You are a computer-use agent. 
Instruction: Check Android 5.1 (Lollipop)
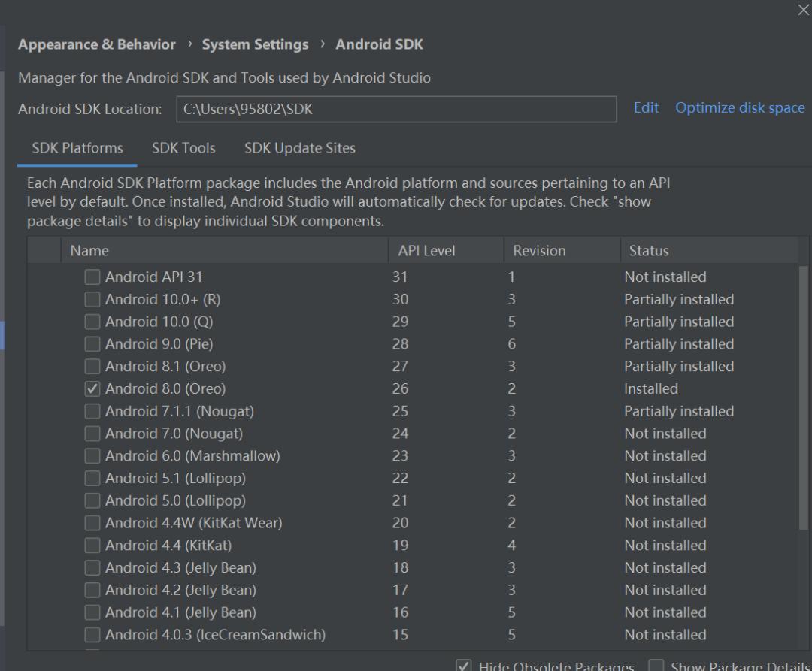tap(92, 478)
